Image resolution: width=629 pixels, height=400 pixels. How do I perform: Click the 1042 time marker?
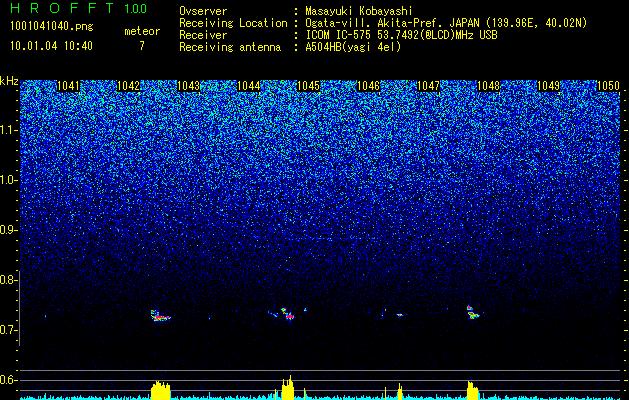click(128, 85)
